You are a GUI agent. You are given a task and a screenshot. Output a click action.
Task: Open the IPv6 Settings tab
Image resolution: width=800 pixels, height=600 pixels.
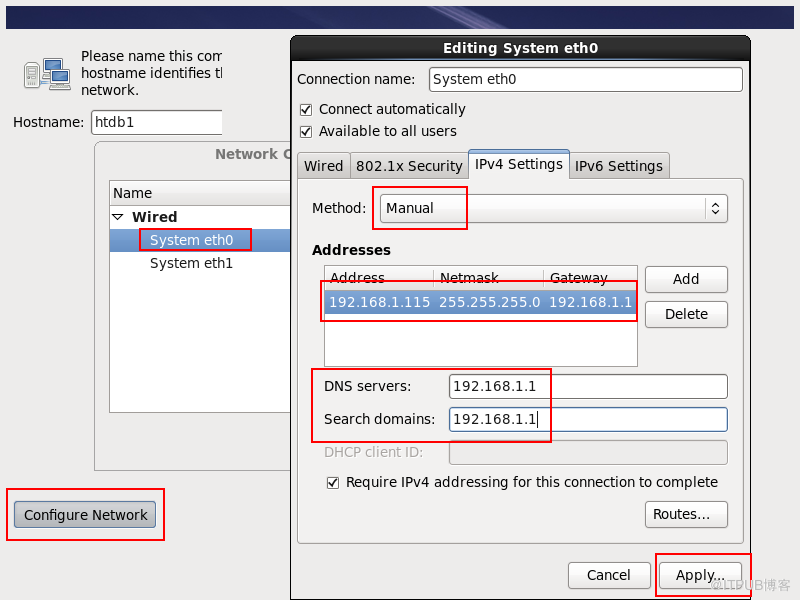[x=618, y=166]
